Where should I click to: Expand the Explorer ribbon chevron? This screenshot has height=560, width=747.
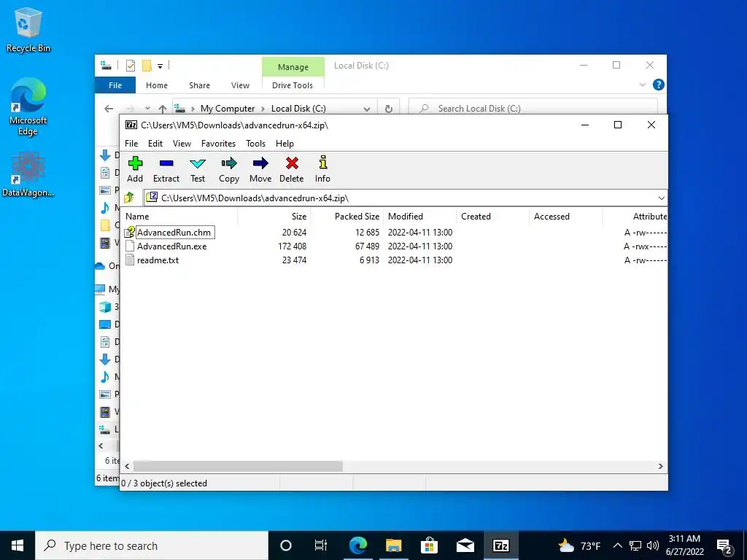click(x=642, y=85)
